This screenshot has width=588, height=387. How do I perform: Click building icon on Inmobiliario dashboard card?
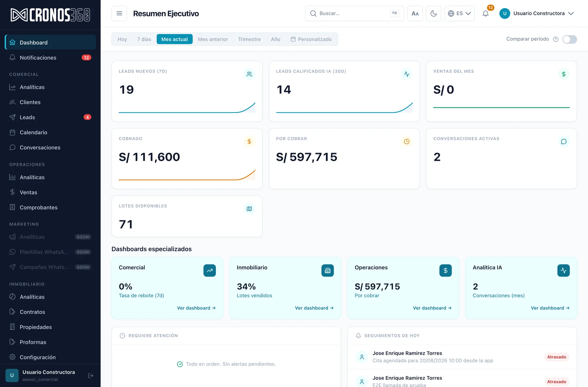[x=328, y=270]
